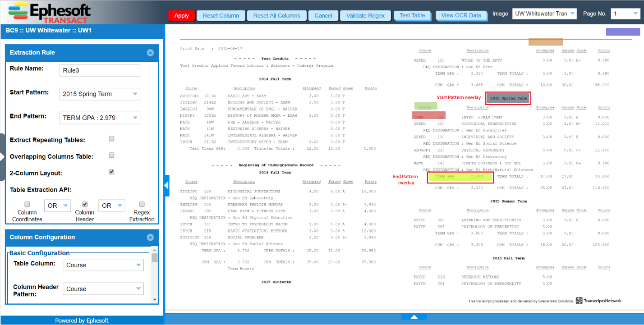
Task: Open the Start Pattern dropdown
Action: coord(100,94)
